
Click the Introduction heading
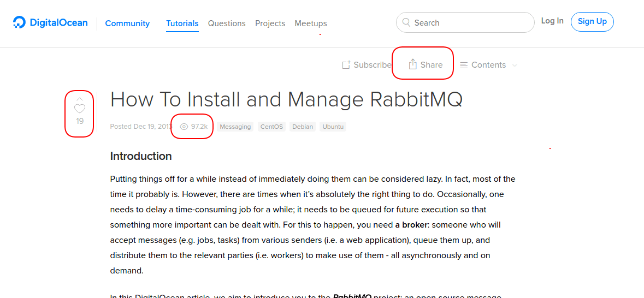point(141,157)
